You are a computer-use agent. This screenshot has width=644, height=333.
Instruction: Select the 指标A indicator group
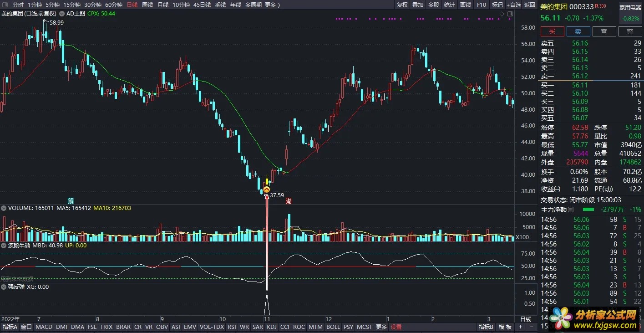(10, 327)
